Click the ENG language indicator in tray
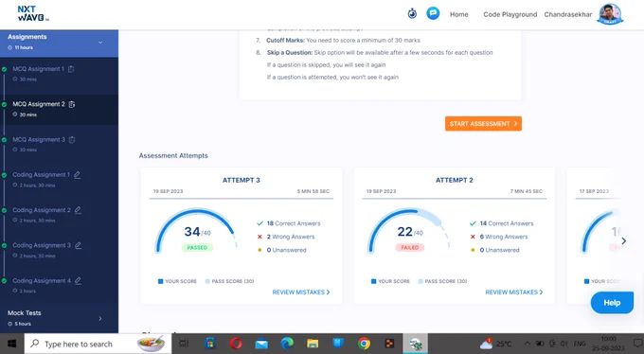This screenshot has width=644, height=354. click(x=580, y=344)
